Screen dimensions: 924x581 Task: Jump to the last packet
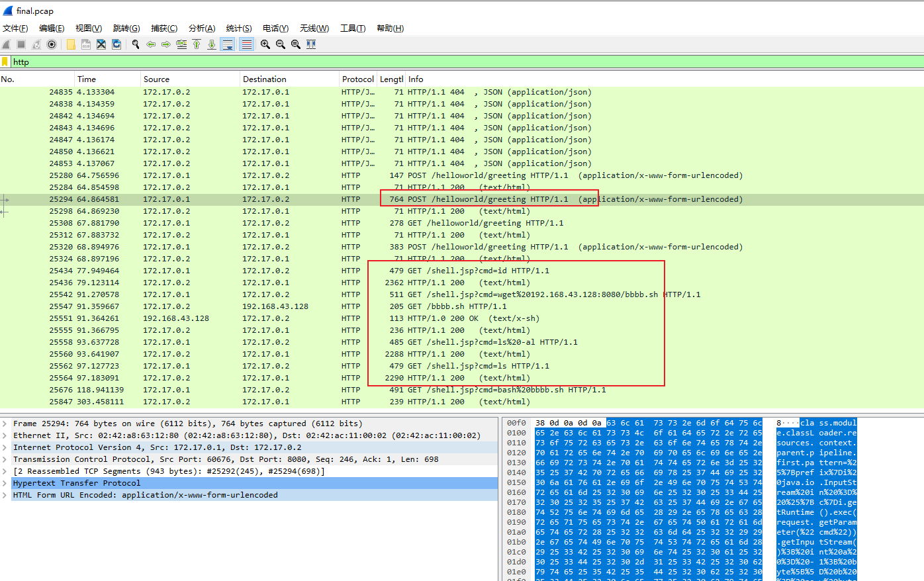click(212, 44)
